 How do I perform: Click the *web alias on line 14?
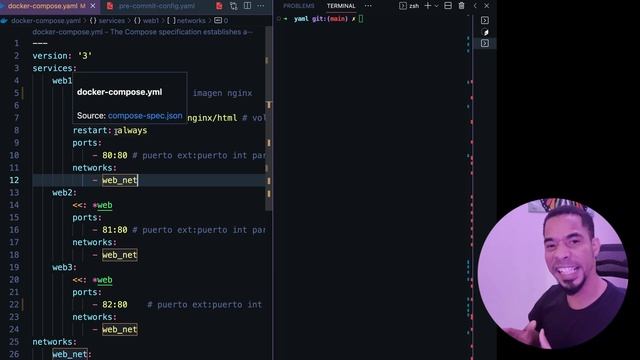102,205
